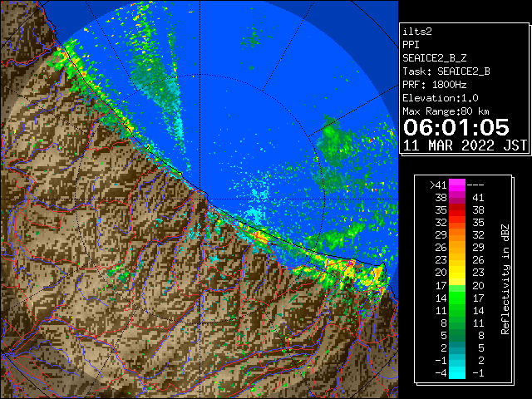Click the 'SEAICE2_B_Z' product name

[435, 58]
